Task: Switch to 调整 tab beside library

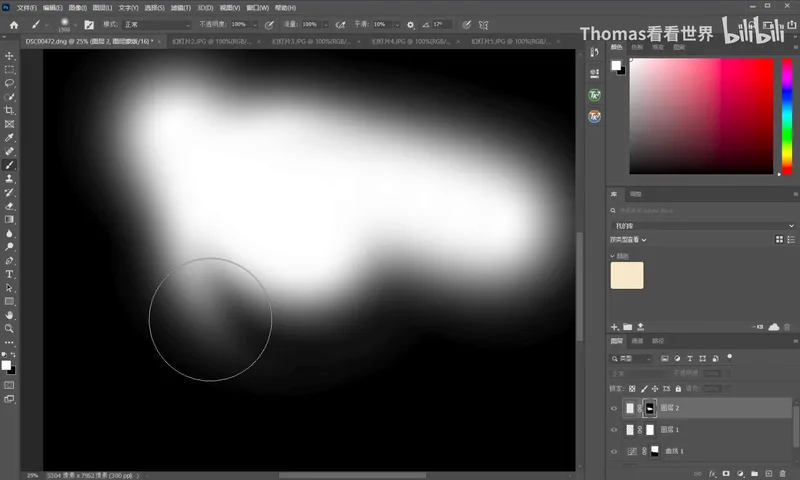Action: point(636,194)
